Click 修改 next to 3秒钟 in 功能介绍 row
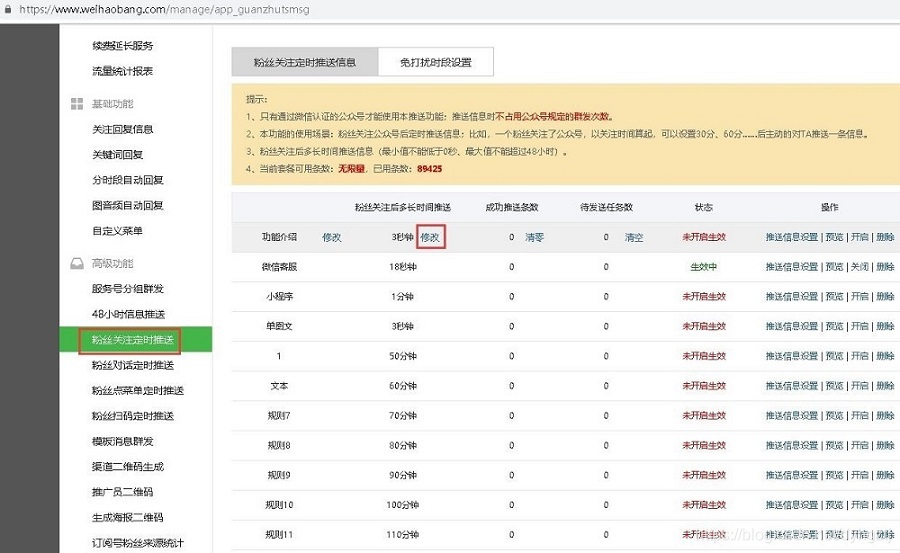 [430, 237]
